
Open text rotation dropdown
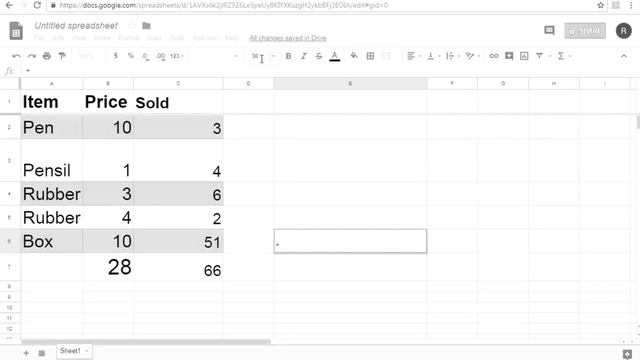pyautogui.click(x=473, y=56)
